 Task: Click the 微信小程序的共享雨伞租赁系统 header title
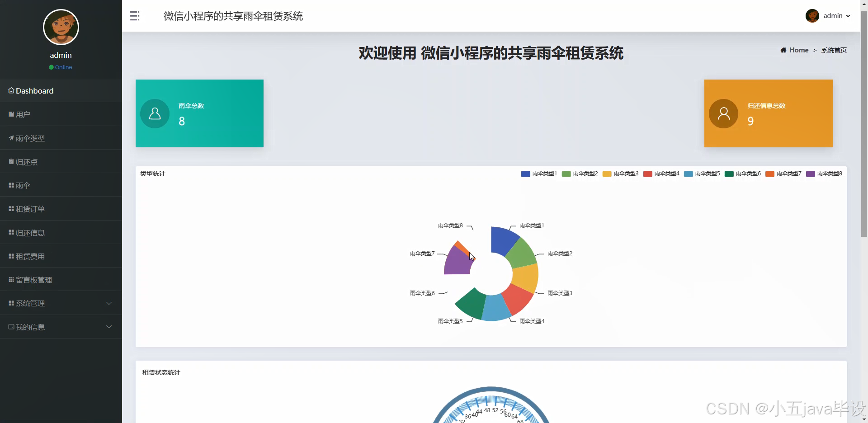click(x=233, y=16)
